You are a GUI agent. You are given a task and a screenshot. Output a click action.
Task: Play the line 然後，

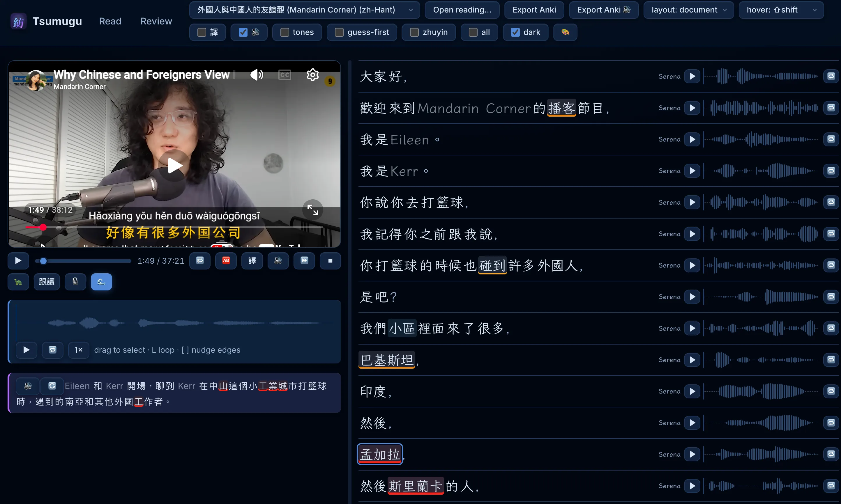692,423
